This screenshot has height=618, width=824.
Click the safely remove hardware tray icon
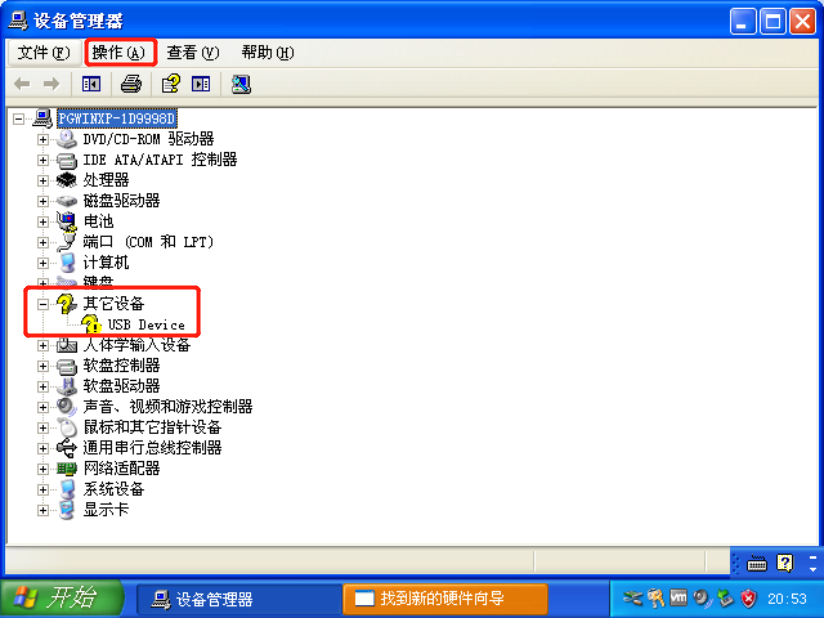pyautogui.click(x=726, y=598)
